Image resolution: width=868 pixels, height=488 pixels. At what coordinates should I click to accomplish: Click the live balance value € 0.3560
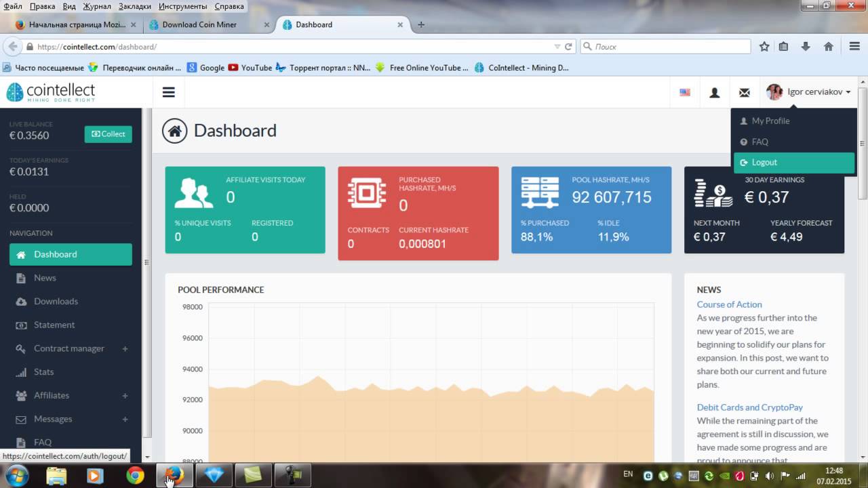click(x=29, y=136)
